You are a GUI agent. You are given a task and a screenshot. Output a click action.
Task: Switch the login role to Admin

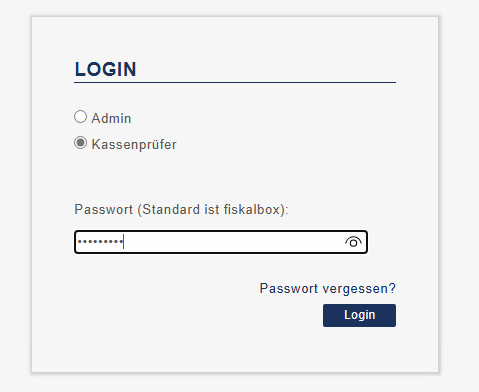[80, 117]
